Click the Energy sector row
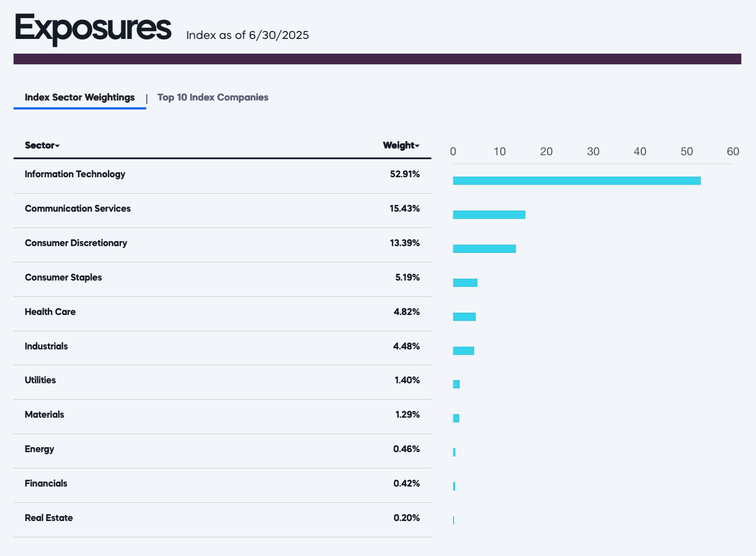The height and width of the screenshot is (556, 756). tap(40, 449)
